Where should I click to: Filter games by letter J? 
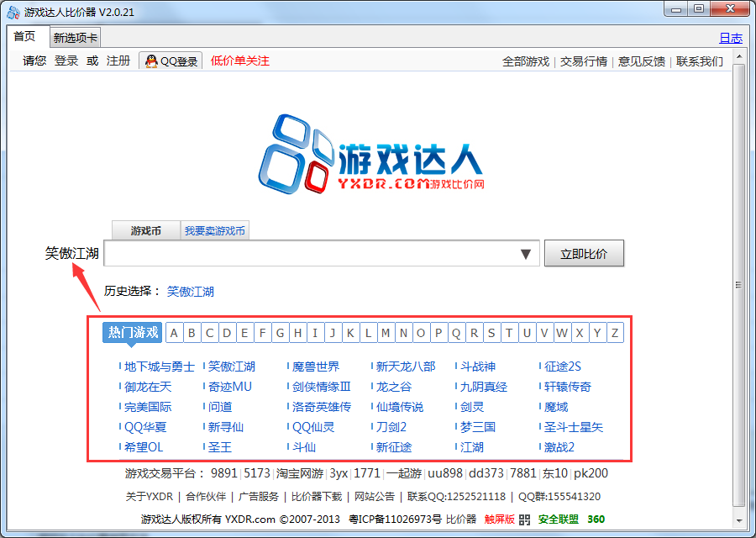(333, 333)
